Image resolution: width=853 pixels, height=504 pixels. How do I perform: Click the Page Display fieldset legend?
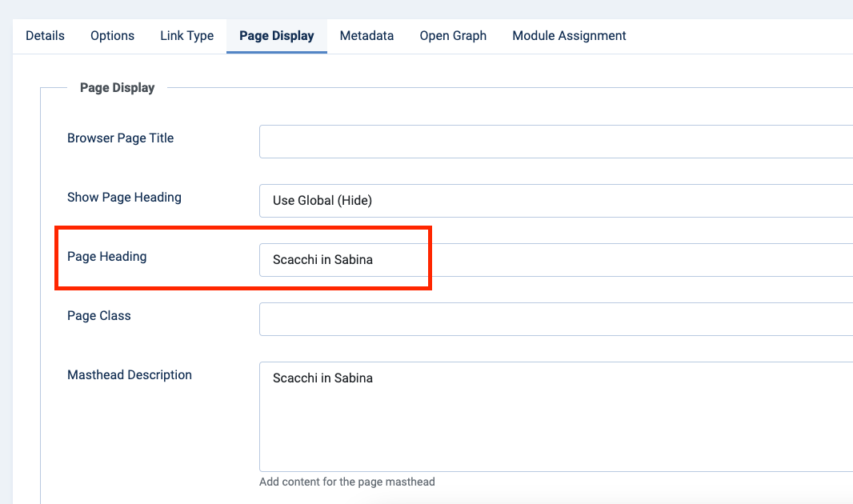tap(117, 88)
